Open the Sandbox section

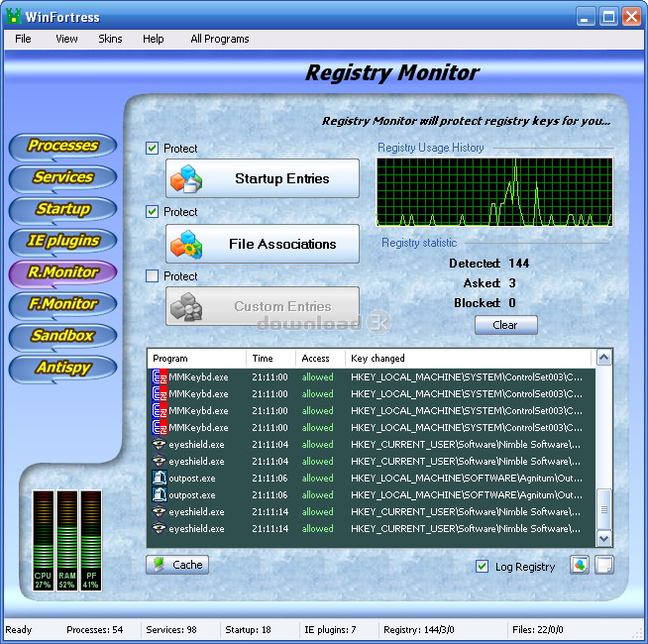pos(62,336)
